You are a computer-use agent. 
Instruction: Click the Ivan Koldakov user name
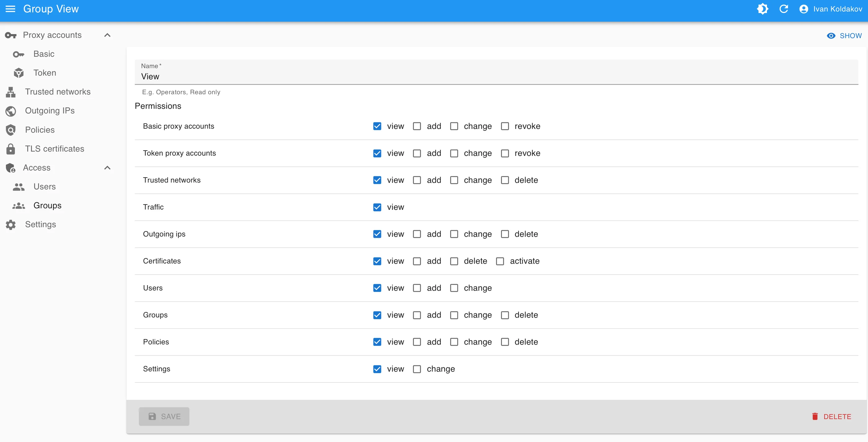tap(838, 9)
